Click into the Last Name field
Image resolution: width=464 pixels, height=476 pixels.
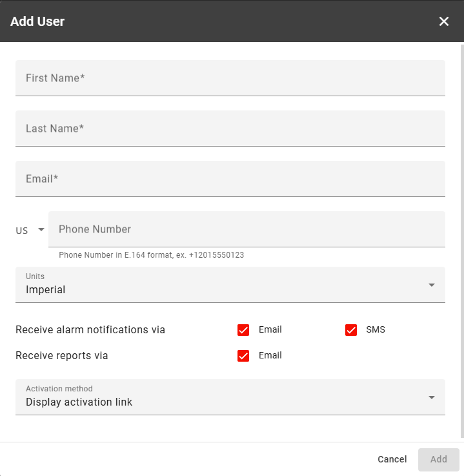(x=230, y=129)
